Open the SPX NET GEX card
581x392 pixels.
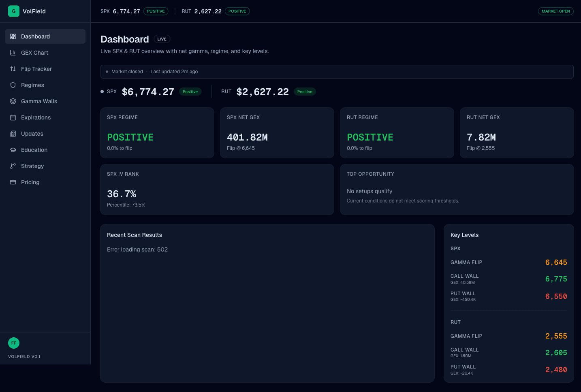coord(277,133)
